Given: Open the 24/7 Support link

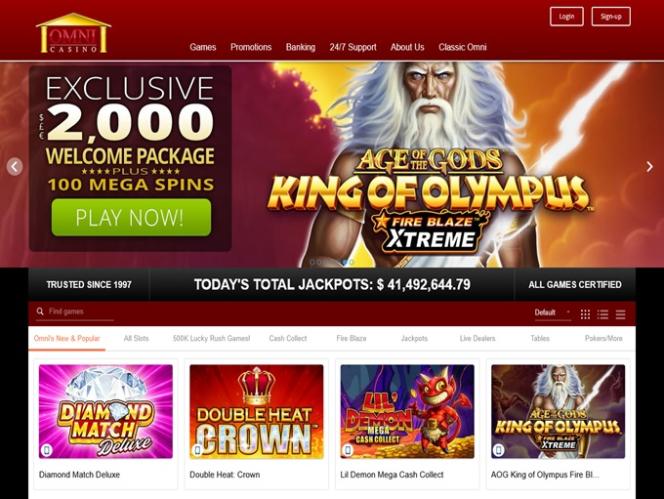Looking at the screenshot, I should coord(353,47).
